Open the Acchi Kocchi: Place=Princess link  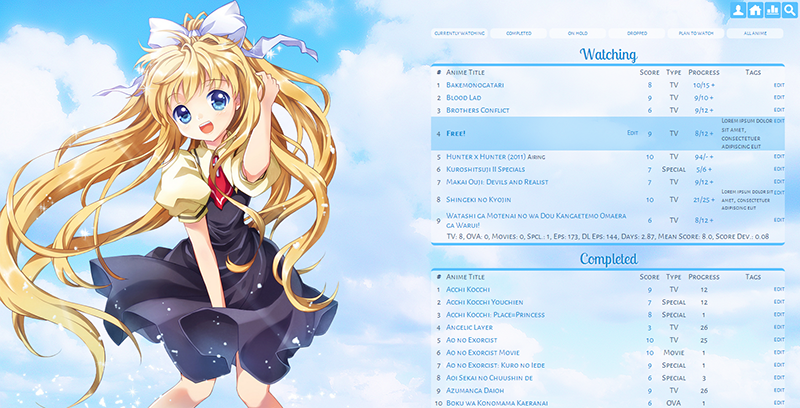click(495, 315)
